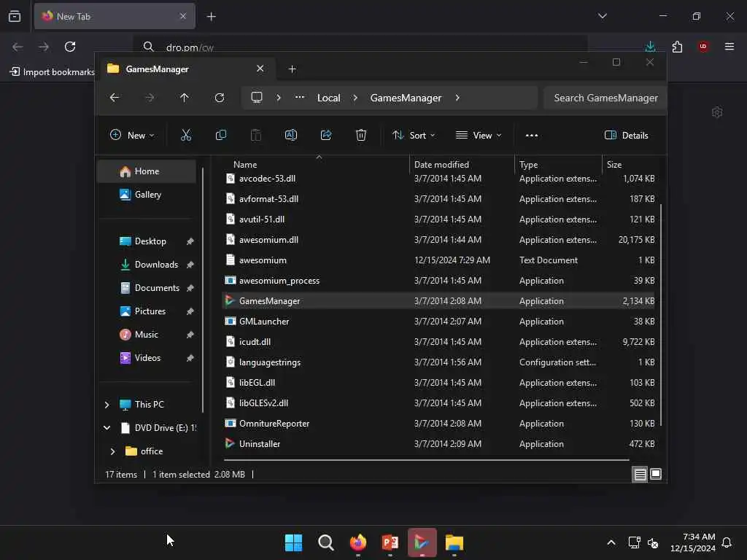Click the browser address bar

[362, 47]
